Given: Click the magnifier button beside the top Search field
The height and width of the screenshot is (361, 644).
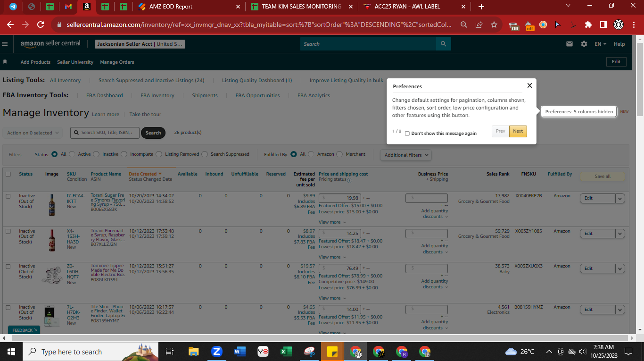Looking at the screenshot, I should pyautogui.click(x=443, y=44).
